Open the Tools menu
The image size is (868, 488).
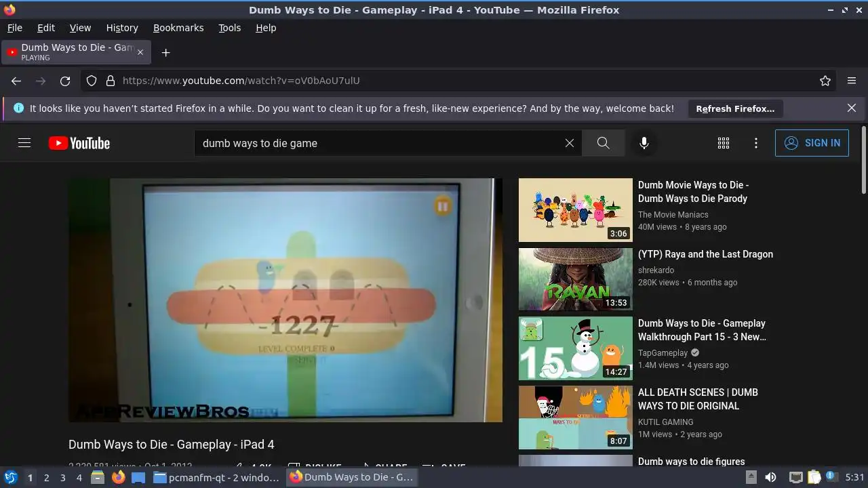point(230,28)
